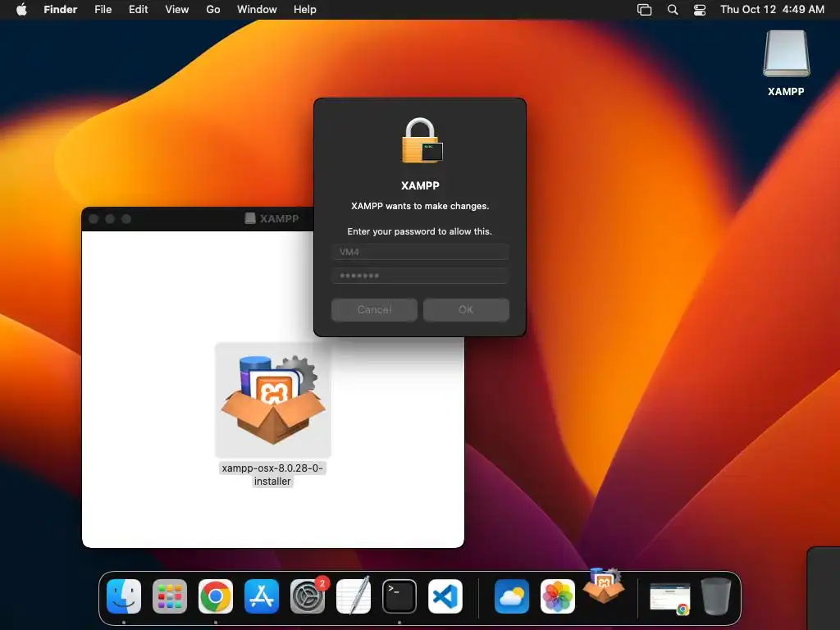Open Photos app from the Dock
Viewport: 840px width, 630px height.
pos(558,596)
